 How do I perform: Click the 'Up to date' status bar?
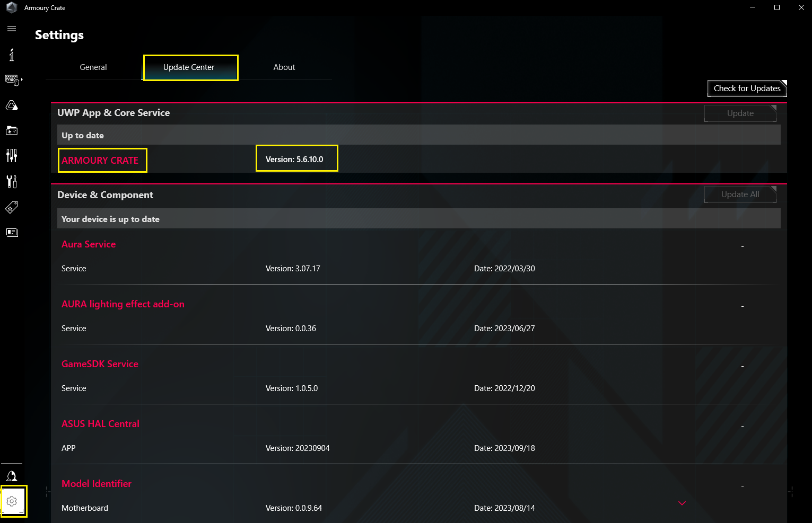419,135
